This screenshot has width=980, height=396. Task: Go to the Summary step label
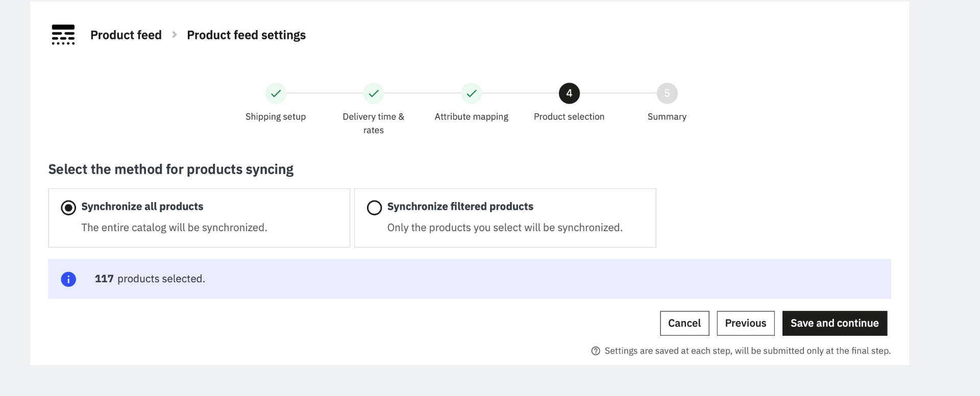[667, 117]
